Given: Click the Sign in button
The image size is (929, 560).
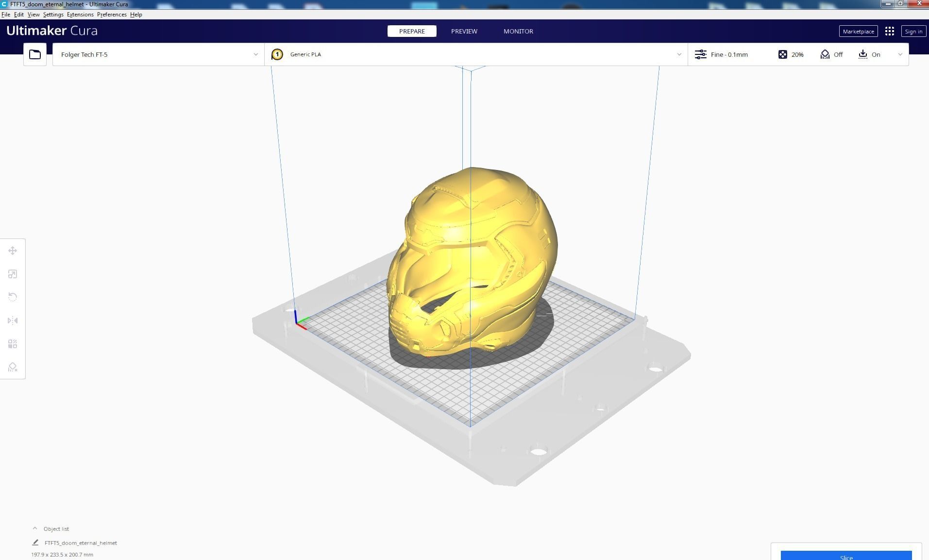Looking at the screenshot, I should pyautogui.click(x=913, y=31).
